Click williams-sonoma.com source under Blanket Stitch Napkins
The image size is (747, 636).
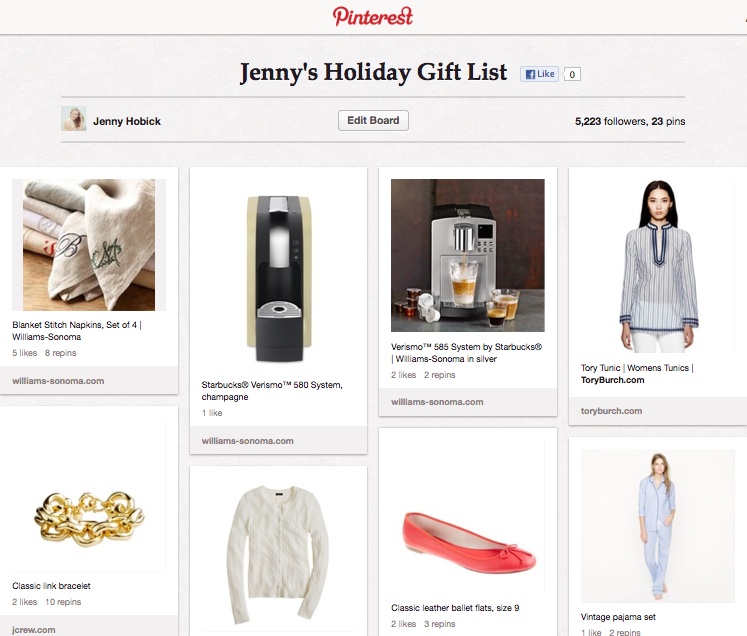[58, 381]
